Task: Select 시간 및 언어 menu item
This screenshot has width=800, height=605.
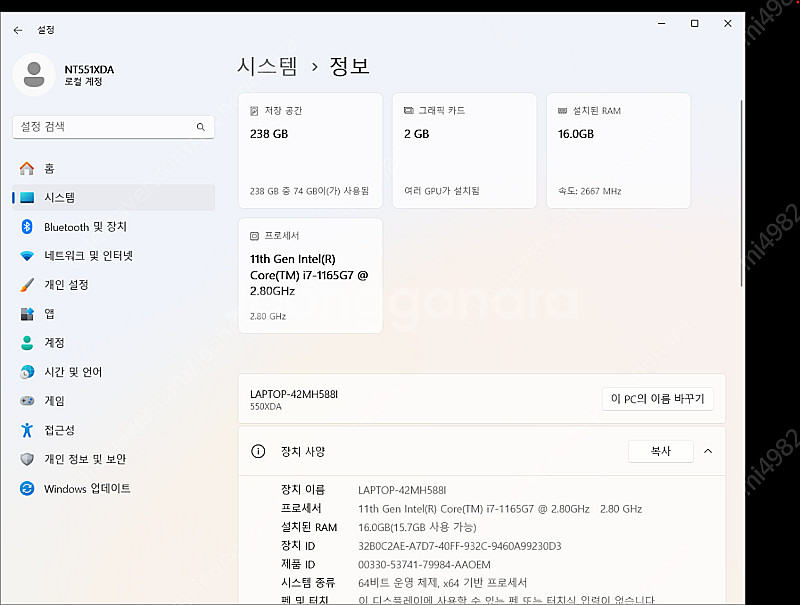Action: [113, 372]
